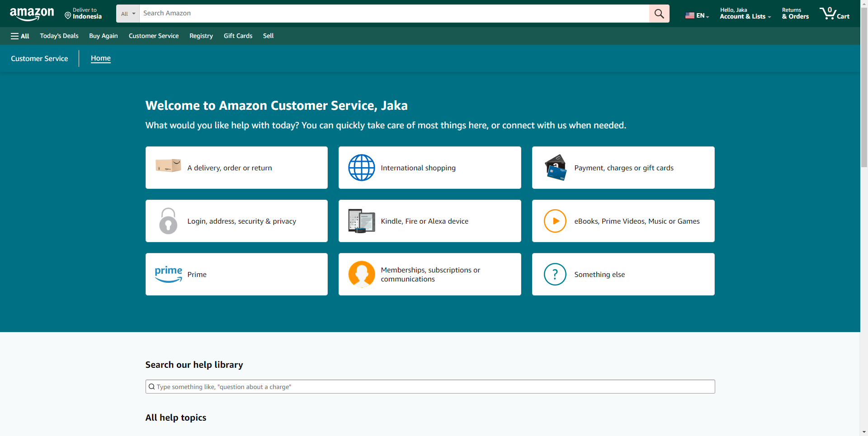Click the package box delivery icon
Viewport: 868px width, 436px height.
coord(168,166)
